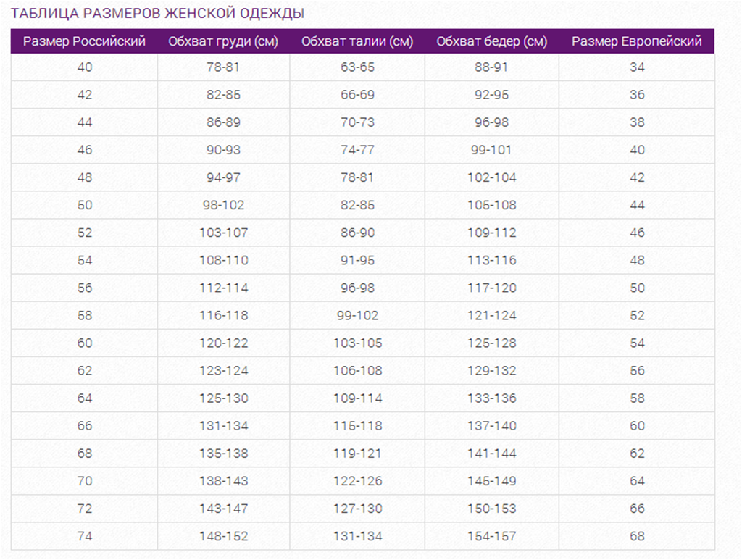Click the waist measurement cell '70-73'

point(357,122)
